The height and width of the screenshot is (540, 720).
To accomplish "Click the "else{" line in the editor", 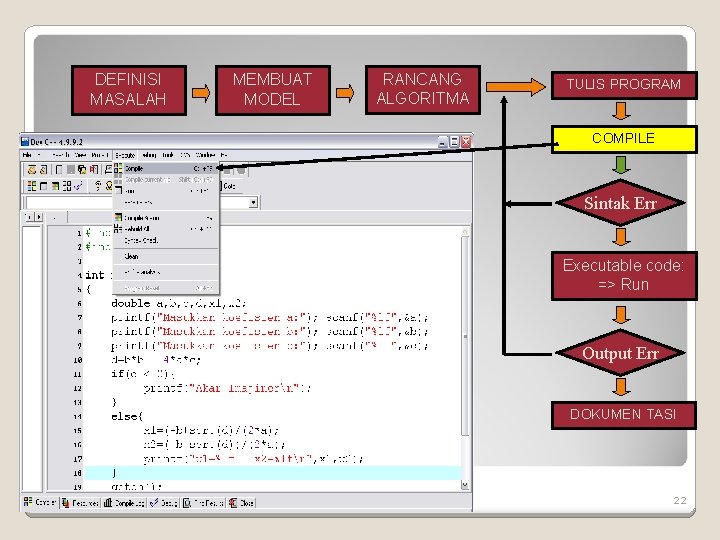I will click(127, 416).
